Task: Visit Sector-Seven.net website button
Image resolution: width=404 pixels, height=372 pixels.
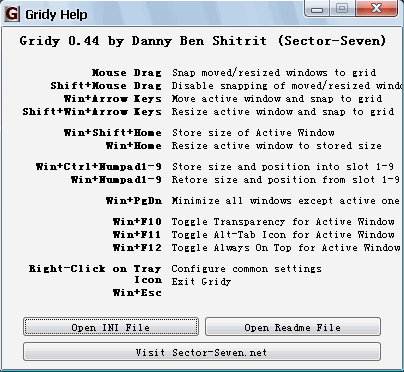Action: [x=202, y=352]
